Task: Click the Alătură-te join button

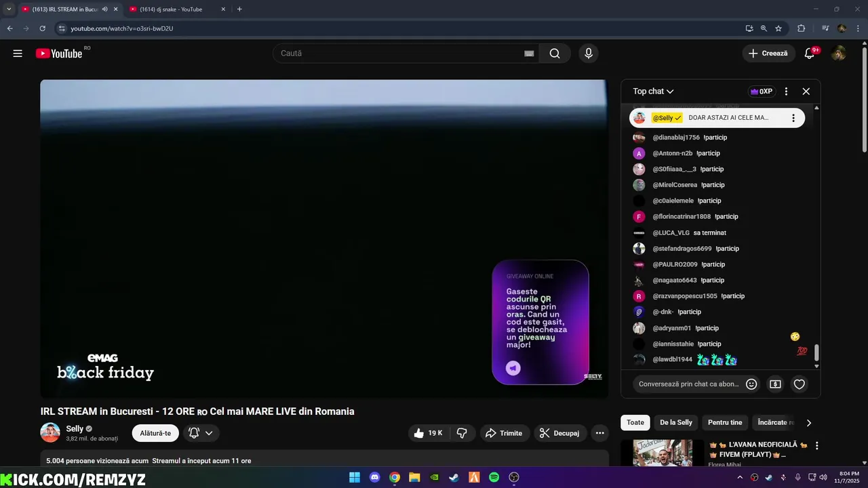Action: click(x=155, y=433)
